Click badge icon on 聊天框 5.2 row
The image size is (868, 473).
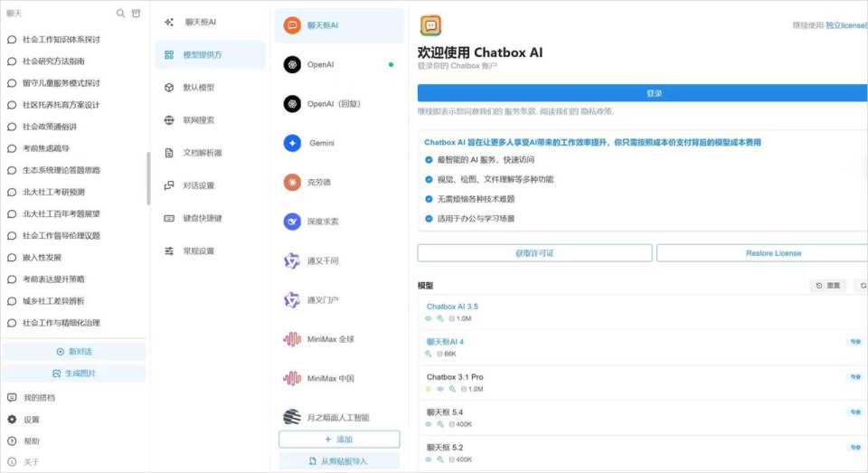(x=856, y=448)
